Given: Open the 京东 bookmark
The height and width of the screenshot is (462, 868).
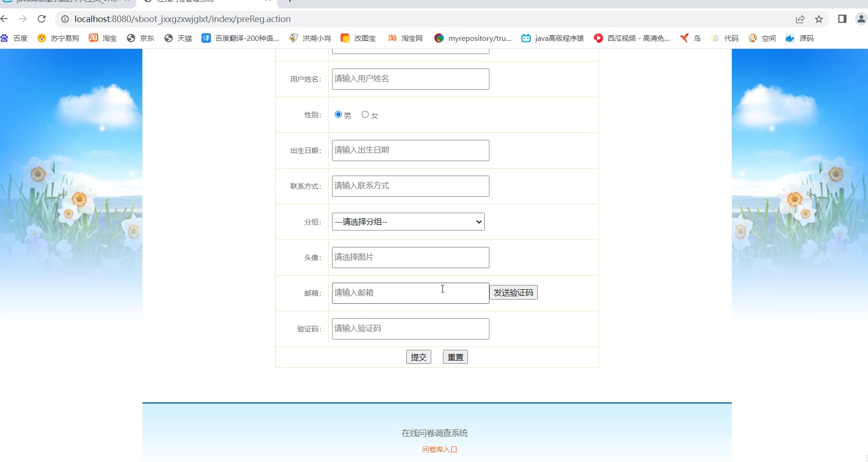Looking at the screenshot, I should (140, 38).
